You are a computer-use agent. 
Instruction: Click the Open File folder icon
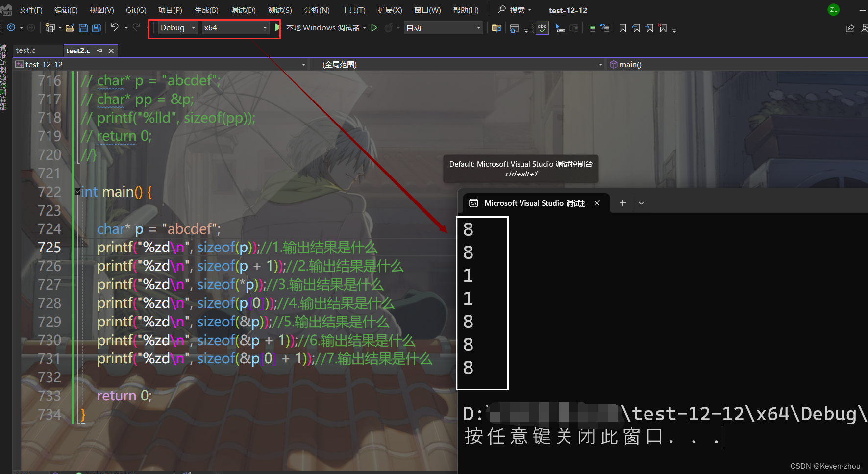coord(70,28)
